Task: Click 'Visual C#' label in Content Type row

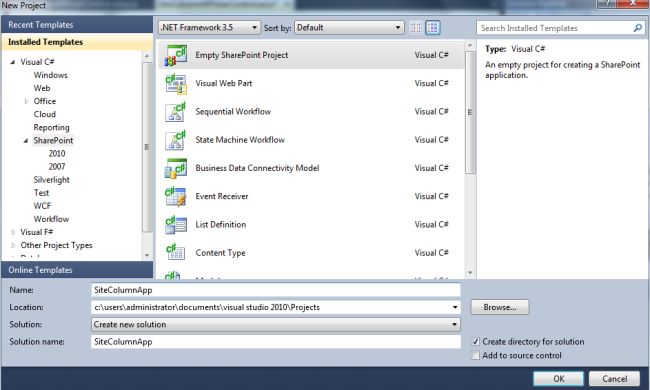Action: coord(432,252)
